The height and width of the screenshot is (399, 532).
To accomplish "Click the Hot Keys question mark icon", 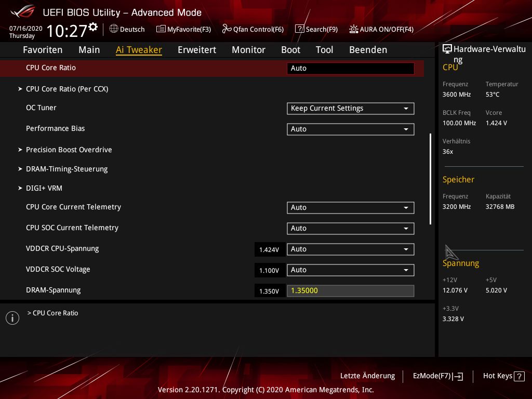I will point(519,376).
